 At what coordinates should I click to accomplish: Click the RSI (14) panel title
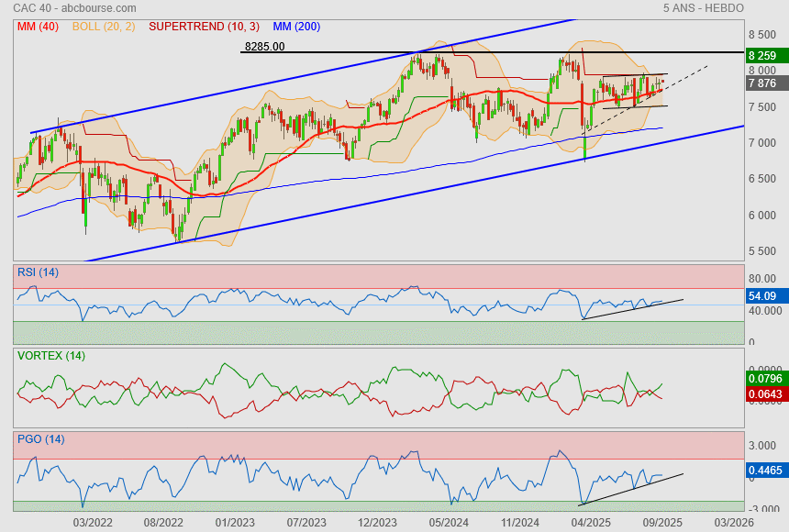pos(39,272)
